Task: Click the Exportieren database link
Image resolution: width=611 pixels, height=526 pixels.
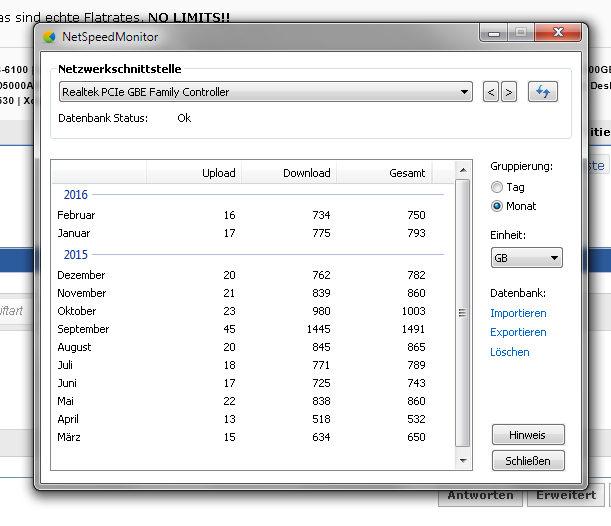Action: click(518, 332)
